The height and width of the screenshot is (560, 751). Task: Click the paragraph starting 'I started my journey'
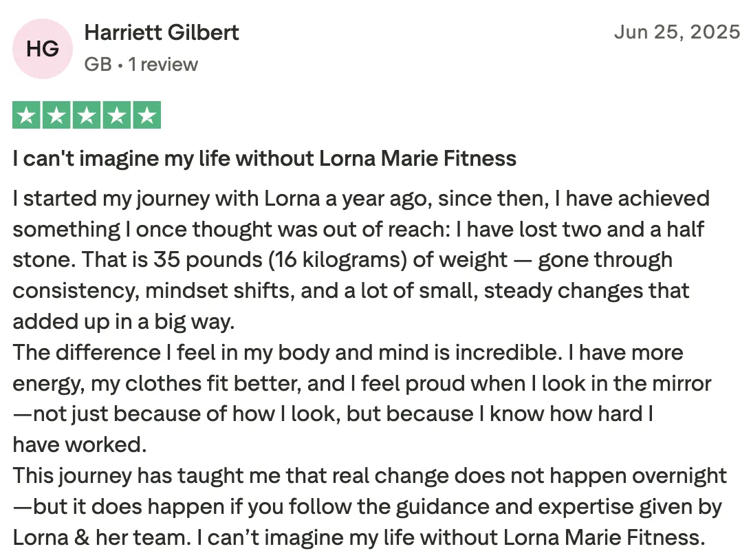361,260
